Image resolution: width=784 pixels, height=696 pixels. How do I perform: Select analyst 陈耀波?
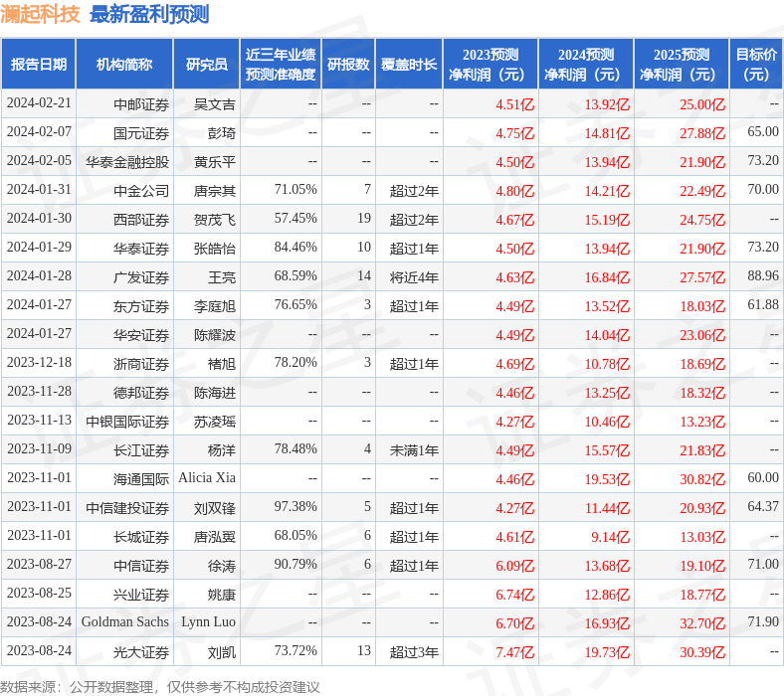click(215, 335)
